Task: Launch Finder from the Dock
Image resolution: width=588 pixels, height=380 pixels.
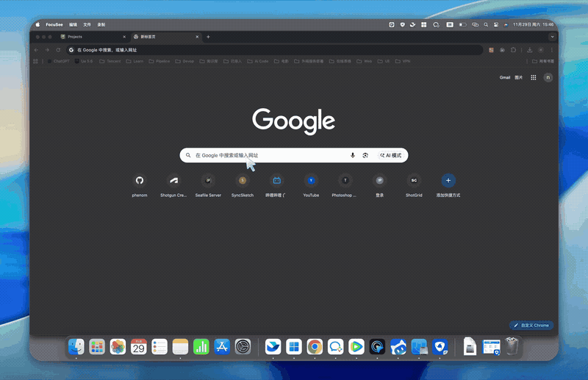Action: (x=76, y=347)
